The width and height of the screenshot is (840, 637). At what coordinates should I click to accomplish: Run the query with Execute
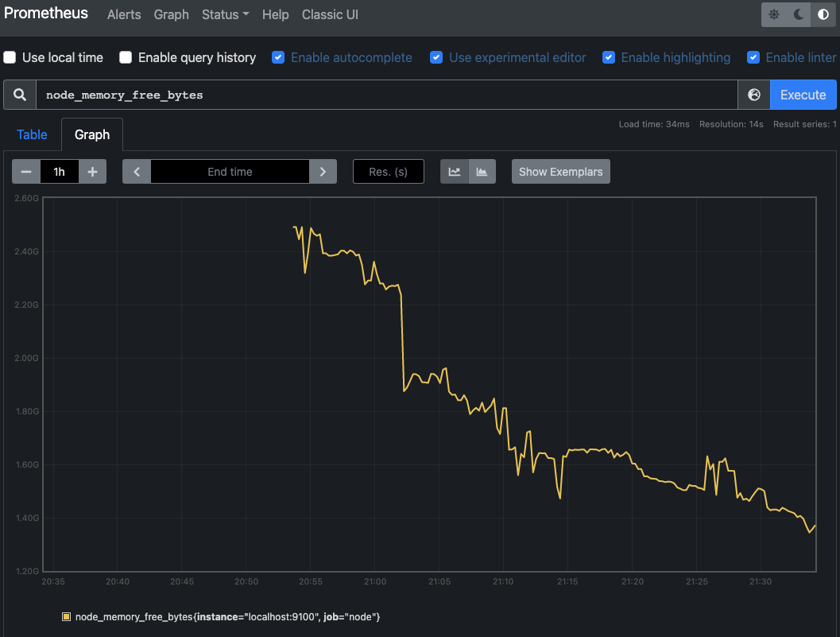click(x=803, y=95)
